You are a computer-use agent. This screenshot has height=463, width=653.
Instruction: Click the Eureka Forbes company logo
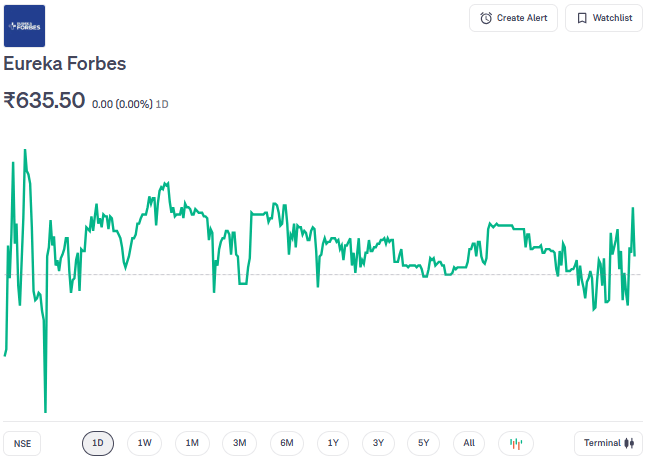click(24, 26)
